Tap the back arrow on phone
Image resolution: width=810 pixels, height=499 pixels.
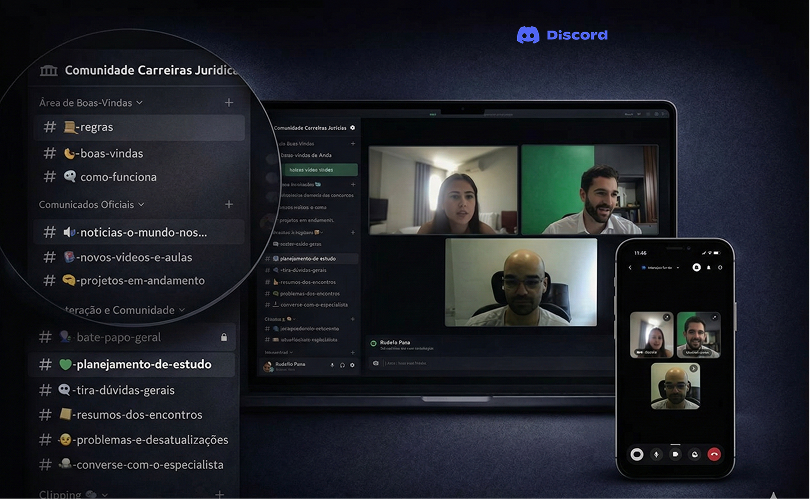click(x=629, y=268)
